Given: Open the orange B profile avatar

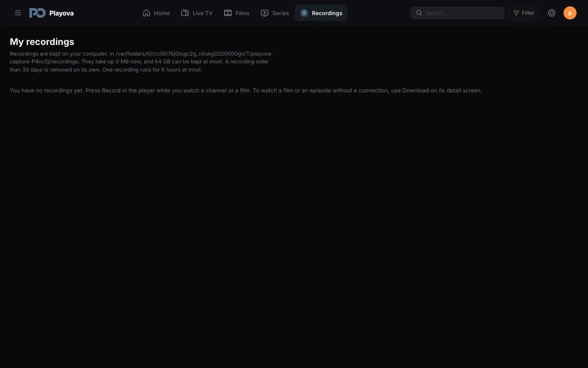Looking at the screenshot, I should [x=570, y=13].
